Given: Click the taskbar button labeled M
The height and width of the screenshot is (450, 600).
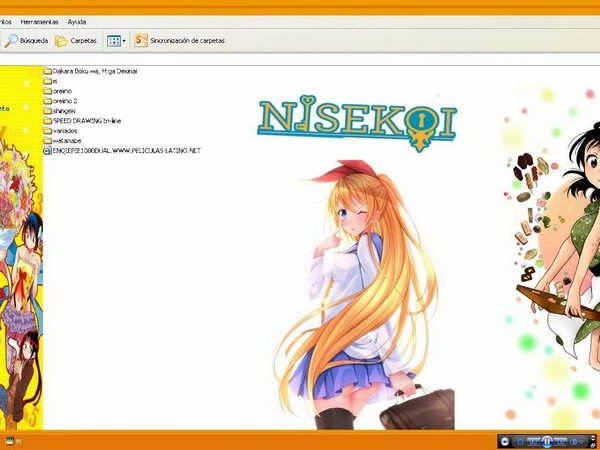Looking at the screenshot, I should (13, 441).
